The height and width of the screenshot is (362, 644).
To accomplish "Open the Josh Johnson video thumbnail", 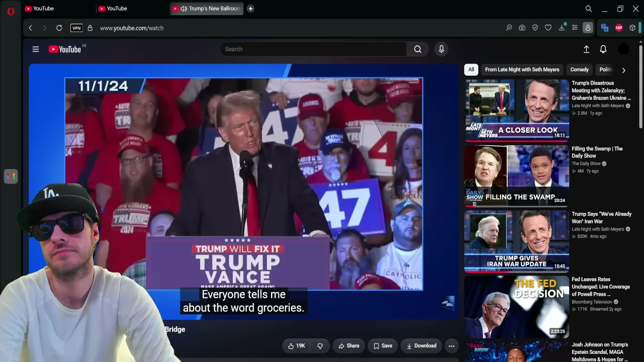I will click(517, 351).
